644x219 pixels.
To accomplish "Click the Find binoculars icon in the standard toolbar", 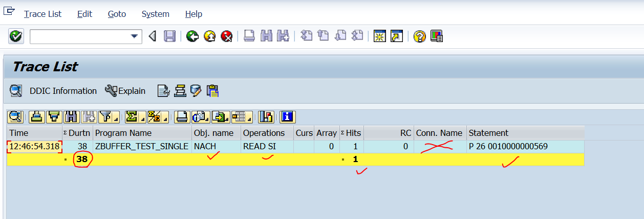I will (x=266, y=36).
